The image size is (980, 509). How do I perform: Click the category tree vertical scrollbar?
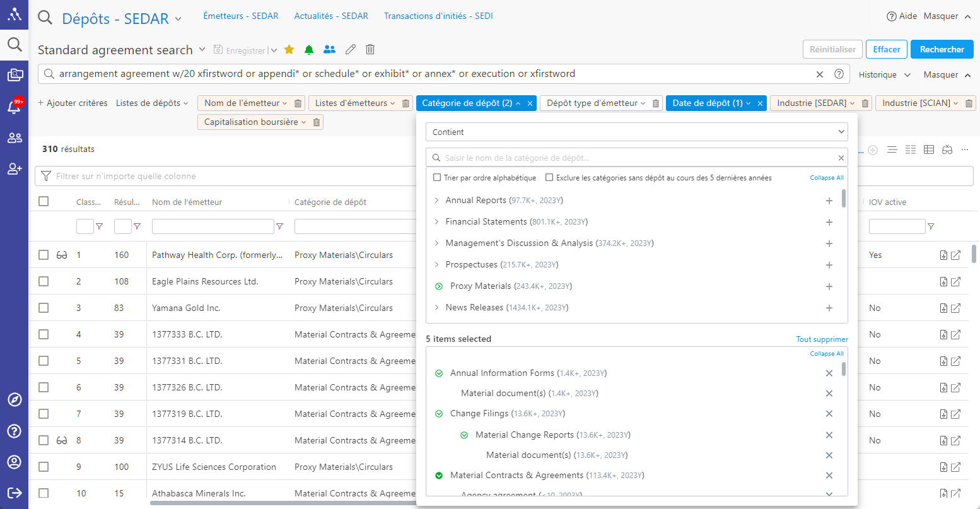844,197
